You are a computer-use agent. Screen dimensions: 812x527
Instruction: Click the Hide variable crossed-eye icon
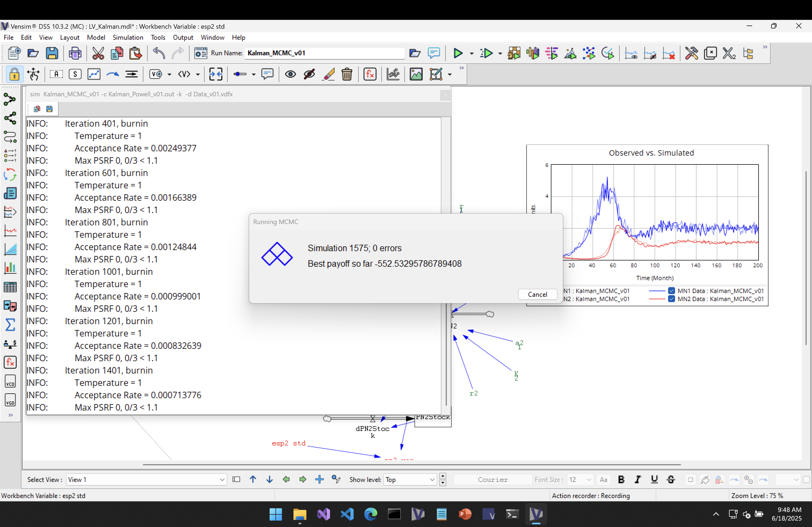click(x=309, y=74)
